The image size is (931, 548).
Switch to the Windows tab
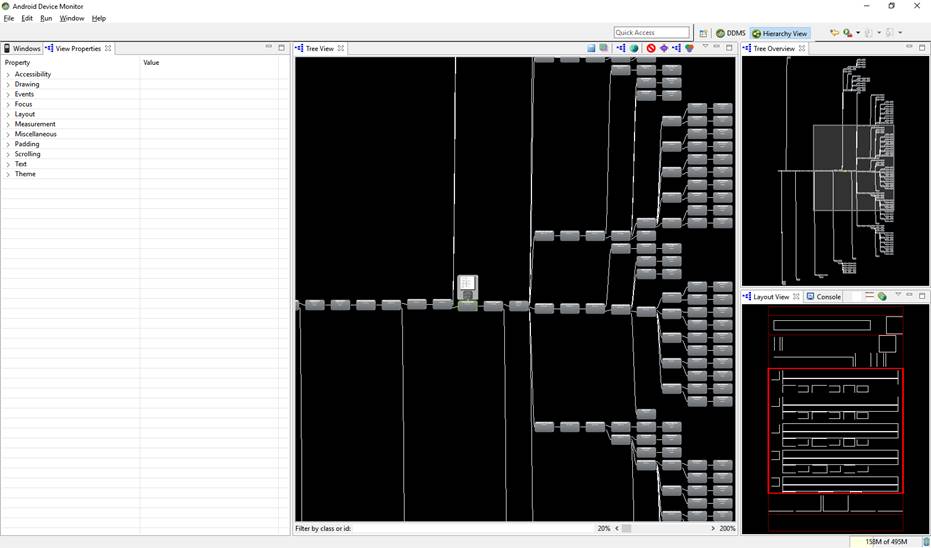(22, 48)
